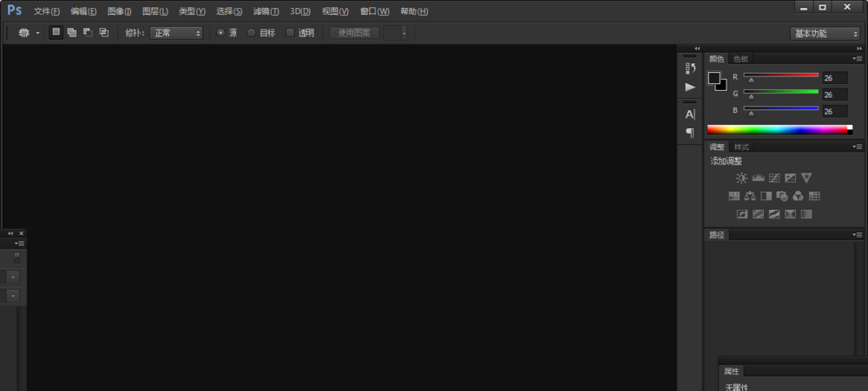
Task: Select the Add to Selection icon
Action: [72, 33]
